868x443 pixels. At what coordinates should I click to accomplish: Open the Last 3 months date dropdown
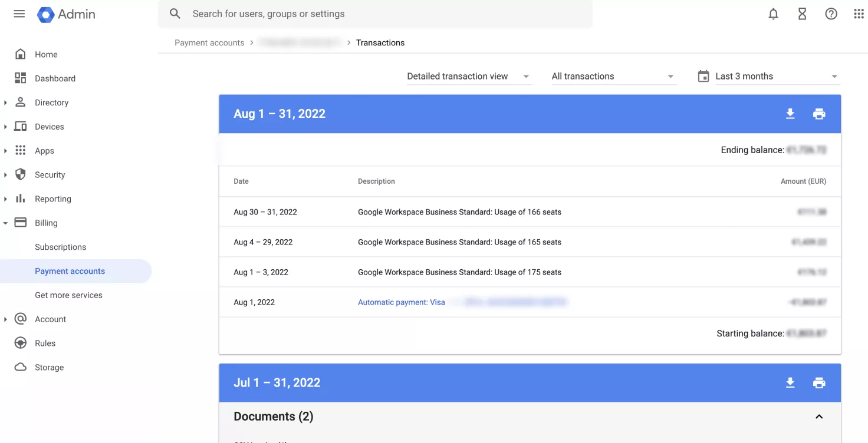click(x=775, y=77)
